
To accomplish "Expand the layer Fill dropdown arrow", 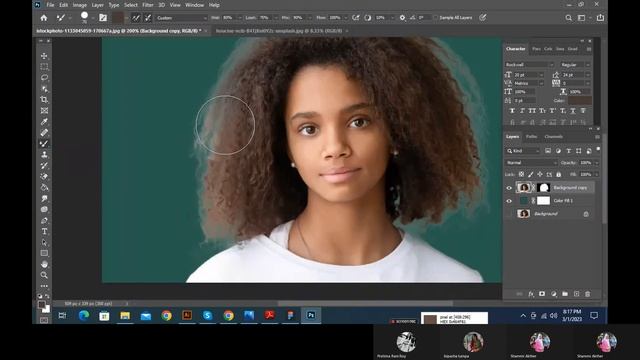I will (597, 174).
